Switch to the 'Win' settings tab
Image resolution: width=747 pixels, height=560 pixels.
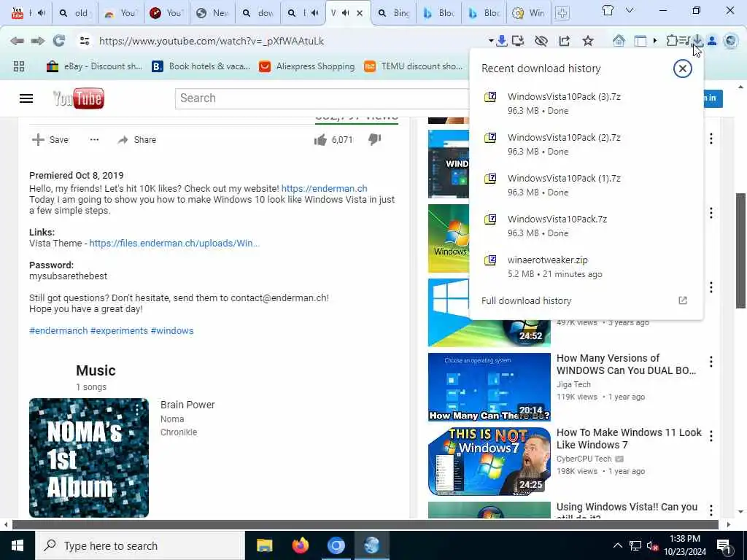(x=530, y=13)
